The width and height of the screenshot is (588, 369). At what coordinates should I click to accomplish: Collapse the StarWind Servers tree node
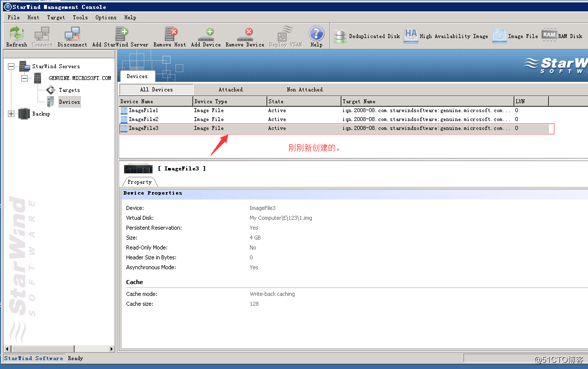pyautogui.click(x=11, y=66)
